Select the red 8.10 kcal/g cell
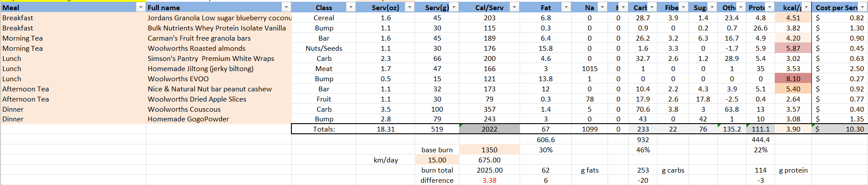 793,79
